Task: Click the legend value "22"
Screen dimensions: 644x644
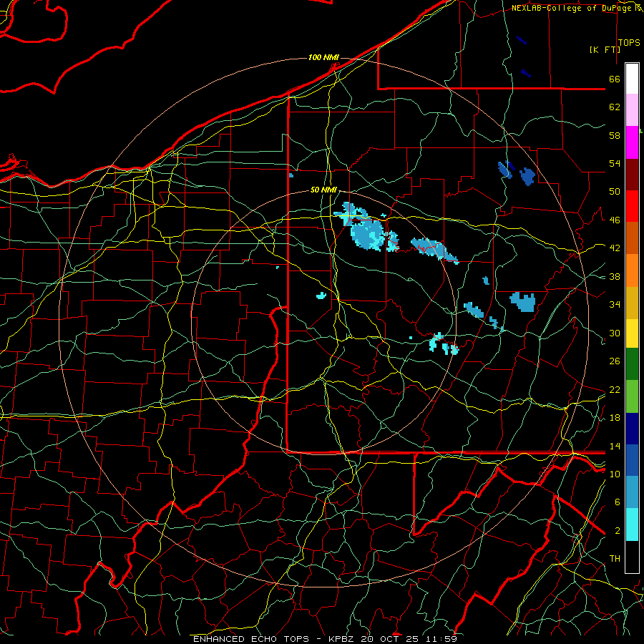Action: (615, 389)
